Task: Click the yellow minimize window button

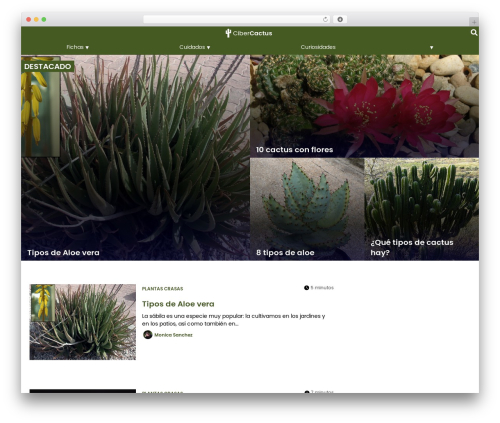Action: tap(36, 19)
